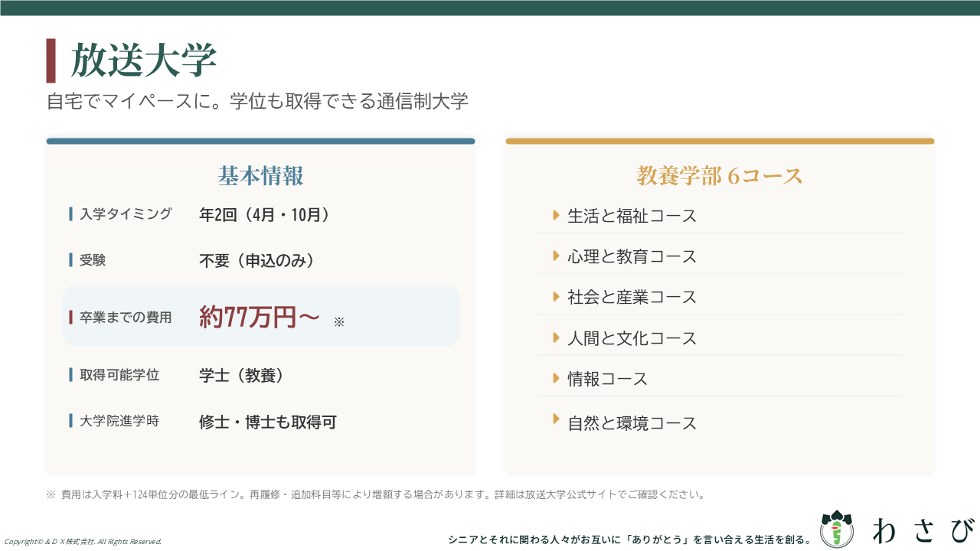Viewport: 980px width, 551px height.
Task: Click the 約77万円〜 cost text
Action: [x=259, y=317]
